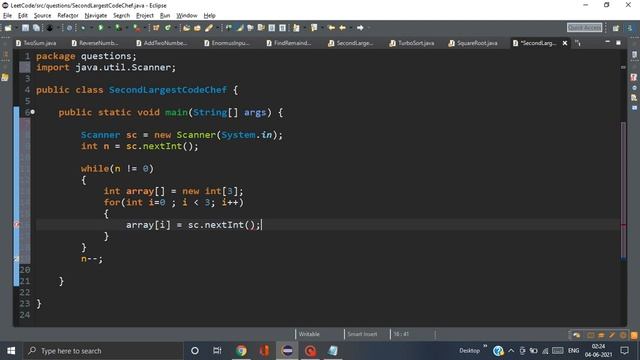Close the active *SecondLarg... editor tab
The image size is (640, 360).
pos(565,43)
